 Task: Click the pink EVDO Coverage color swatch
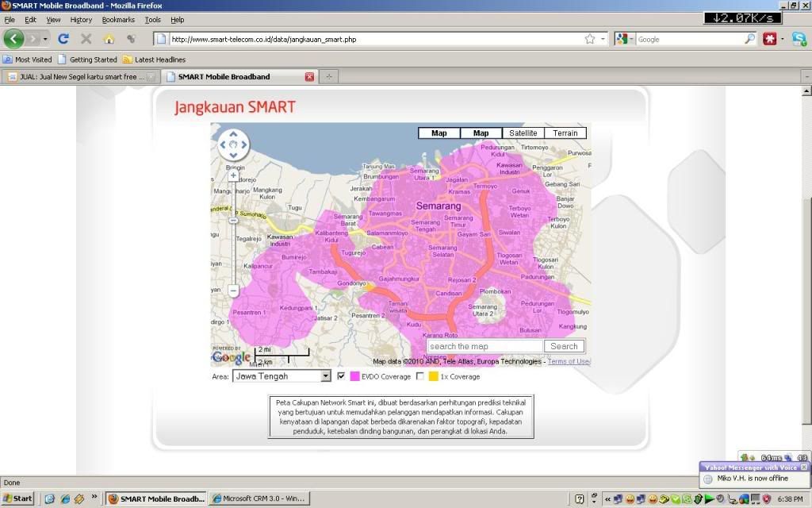354,376
